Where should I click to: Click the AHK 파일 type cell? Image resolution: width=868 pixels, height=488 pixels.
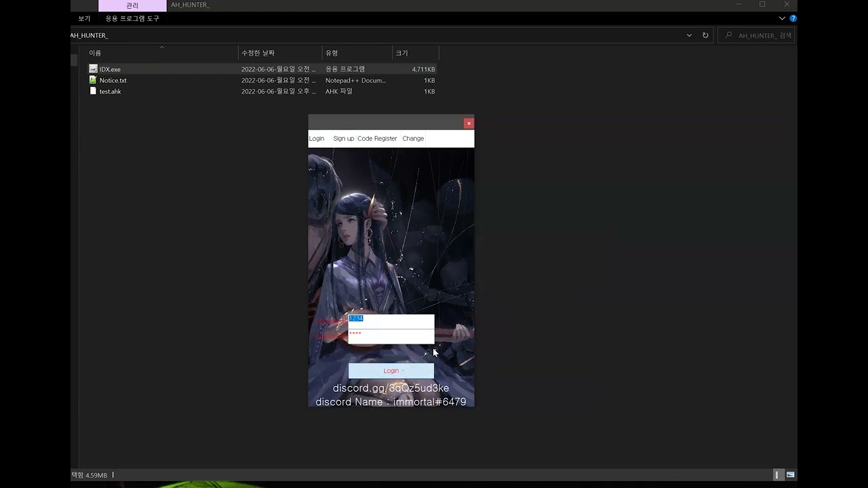pos(339,91)
